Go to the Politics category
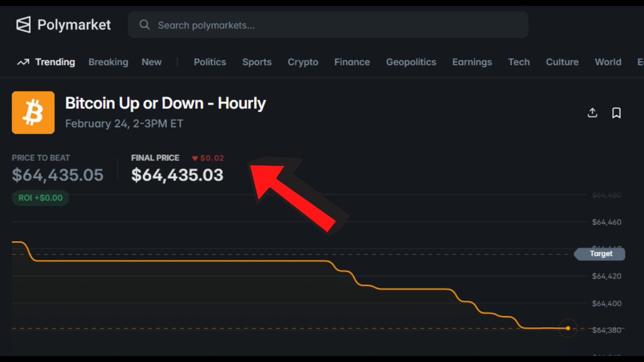Viewport: 644px width, 362px height. pos(210,62)
